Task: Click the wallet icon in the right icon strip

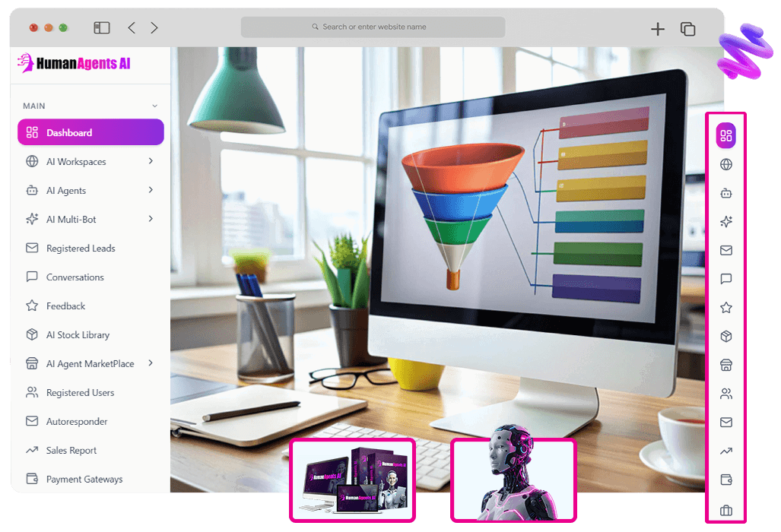Action: (725, 480)
